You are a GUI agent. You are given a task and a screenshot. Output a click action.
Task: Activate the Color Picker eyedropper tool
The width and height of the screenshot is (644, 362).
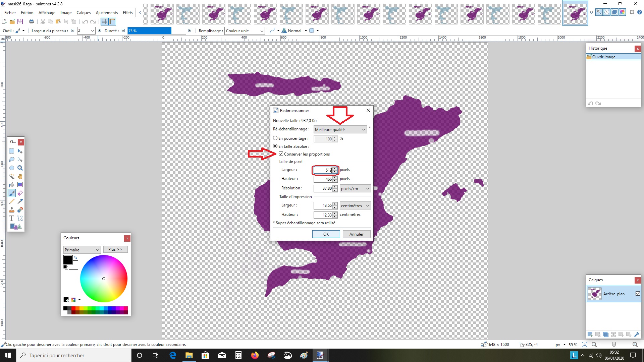tap(20, 201)
